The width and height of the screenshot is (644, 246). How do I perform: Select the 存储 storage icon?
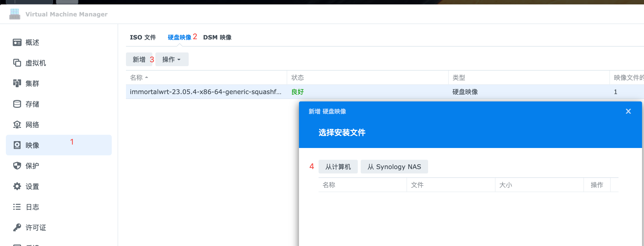click(x=17, y=104)
